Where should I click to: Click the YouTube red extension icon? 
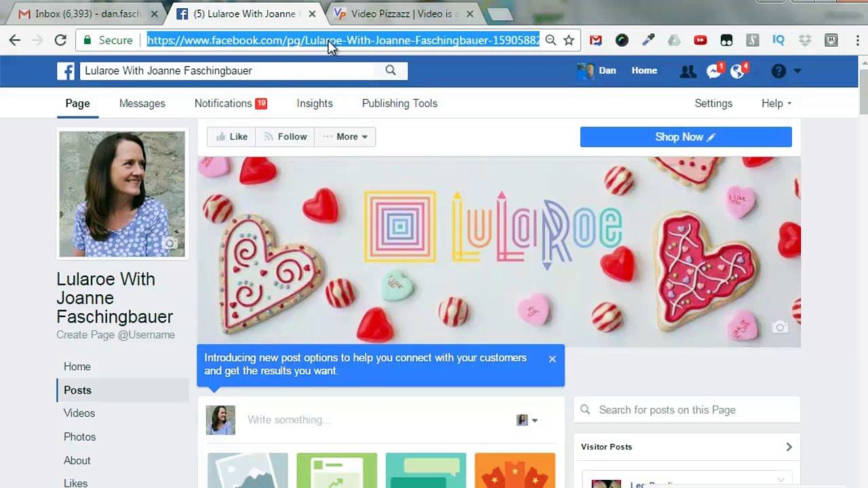(x=701, y=41)
